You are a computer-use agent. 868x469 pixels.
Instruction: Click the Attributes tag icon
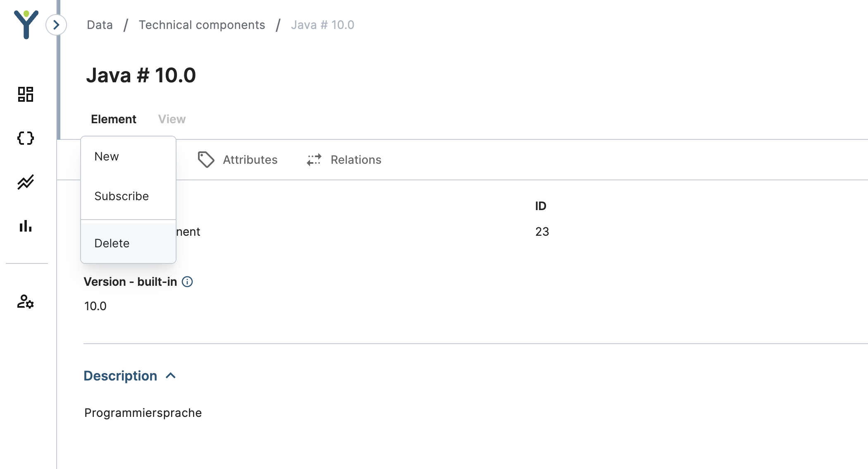[206, 160]
